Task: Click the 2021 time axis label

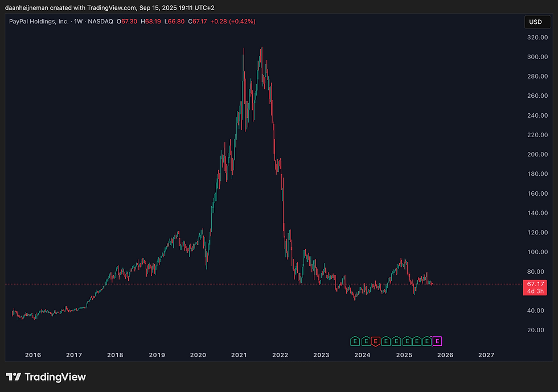Action: click(x=239, y=355)
